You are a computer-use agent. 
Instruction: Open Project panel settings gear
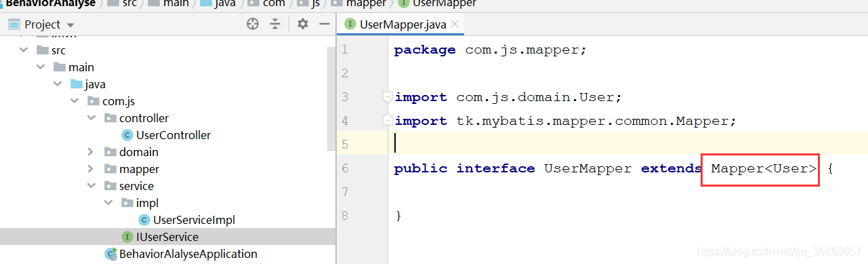(x=303, y=24)
